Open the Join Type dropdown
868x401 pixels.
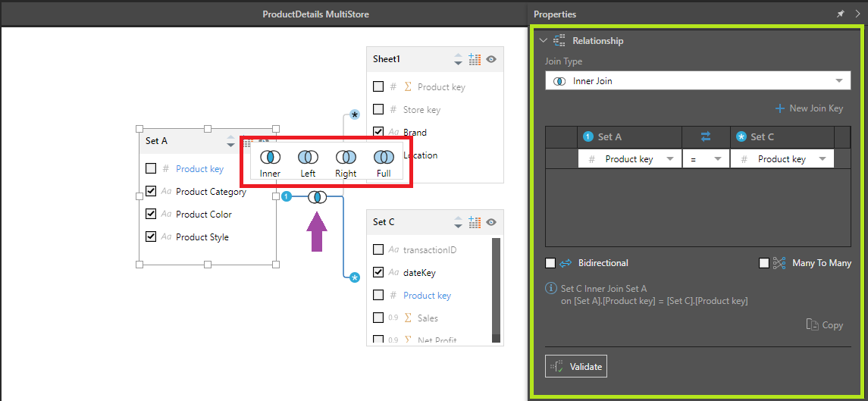point(698,81)
